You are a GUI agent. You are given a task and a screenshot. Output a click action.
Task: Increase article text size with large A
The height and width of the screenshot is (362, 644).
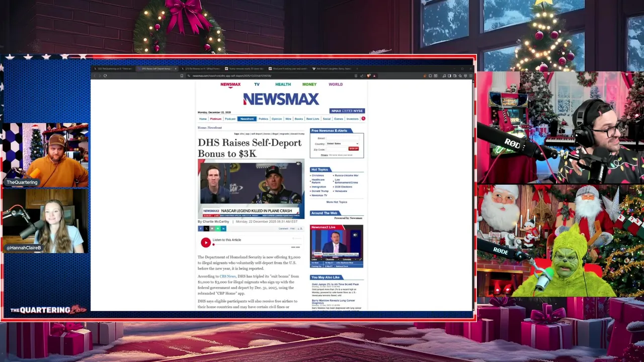coord(301,229)
